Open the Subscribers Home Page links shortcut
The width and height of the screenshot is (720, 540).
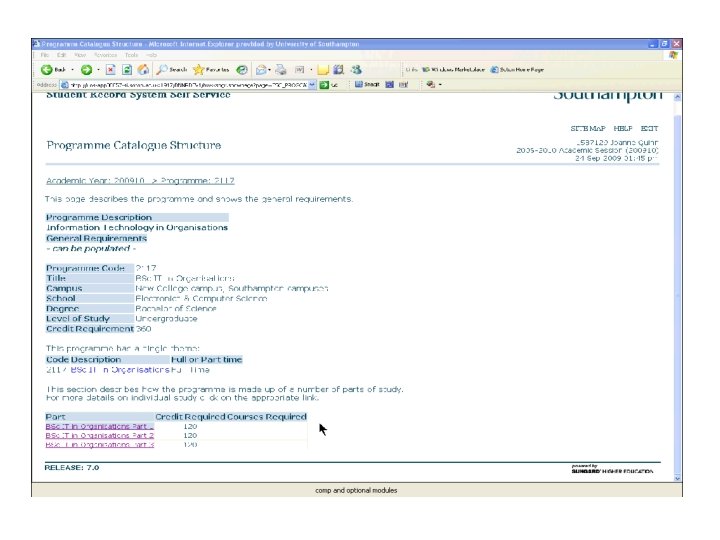(x=518, y=70)
